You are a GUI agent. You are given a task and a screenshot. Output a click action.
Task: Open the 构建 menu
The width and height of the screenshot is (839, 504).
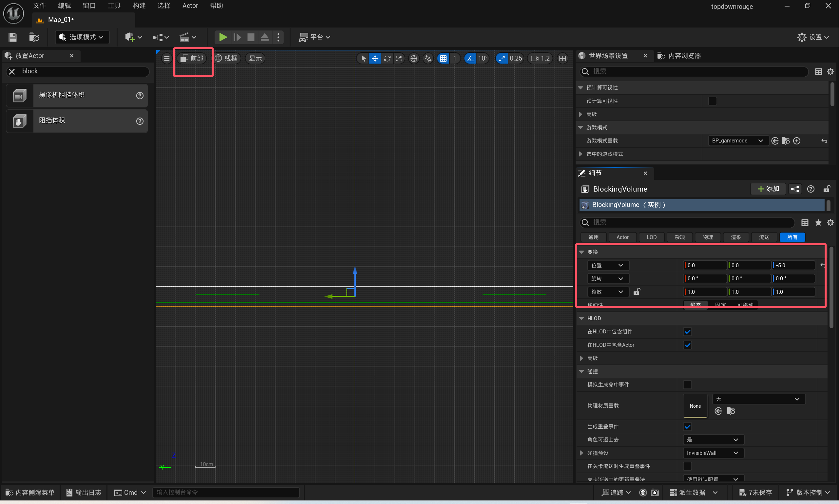pos(139,6)
